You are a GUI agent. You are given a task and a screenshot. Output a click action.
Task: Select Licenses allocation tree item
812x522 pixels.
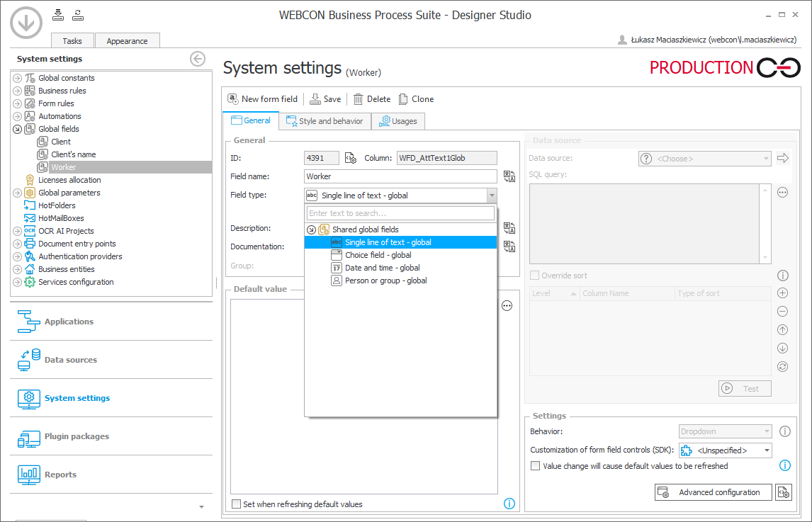pyautogui.click(x=69, y=180)
